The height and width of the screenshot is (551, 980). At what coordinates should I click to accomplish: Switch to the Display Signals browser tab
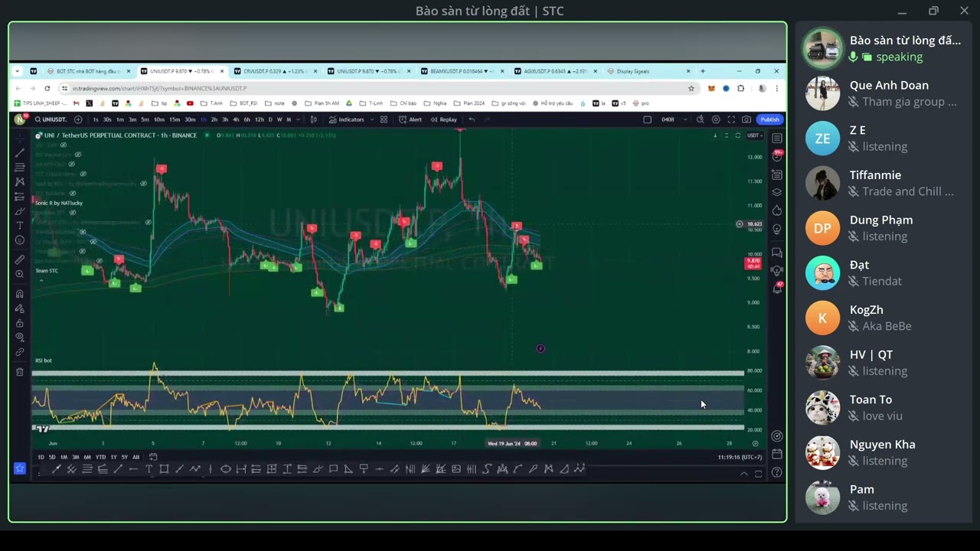pyautogui.click(x=649, y=71)
